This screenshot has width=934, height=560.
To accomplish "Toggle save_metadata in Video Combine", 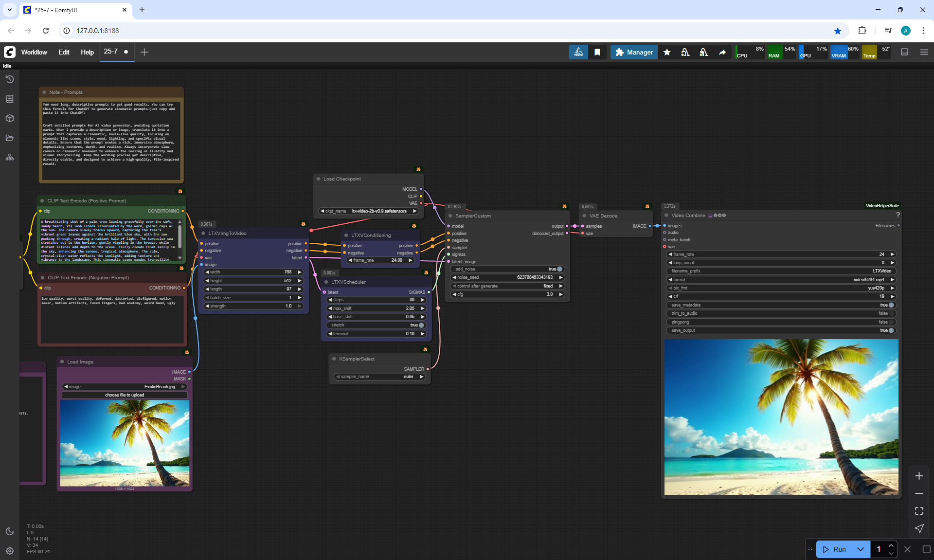I will [x=891, y=305].
